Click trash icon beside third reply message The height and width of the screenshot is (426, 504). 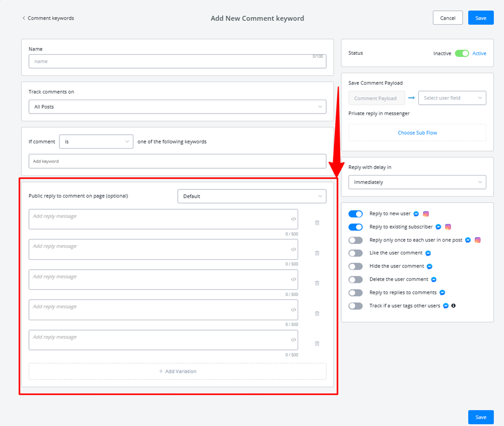(x=317, y=283)
